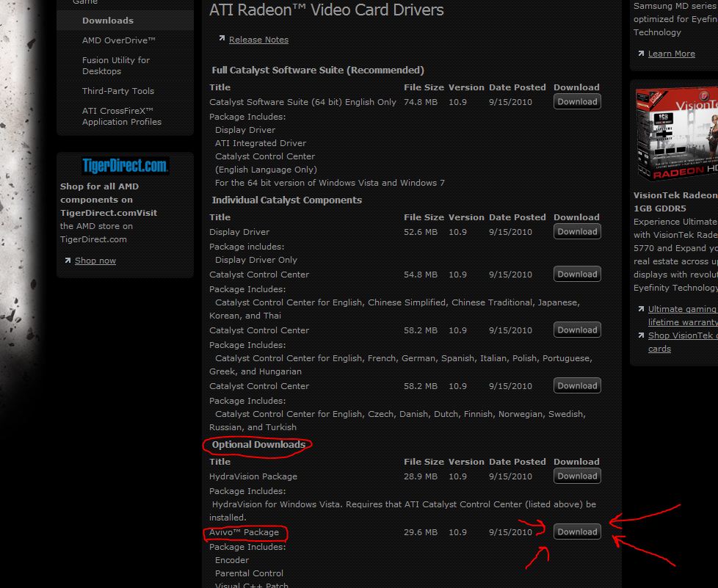Image resolution: width=718 pixels, height=588 pixels.
Task: Click the 29.6 MB file size
Action: click(x=421, y=533)
